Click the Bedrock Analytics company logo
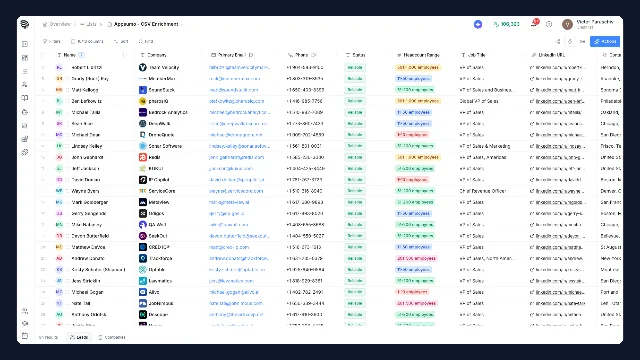The width and height of the screenshot is (640, 360). coord(142,112)
